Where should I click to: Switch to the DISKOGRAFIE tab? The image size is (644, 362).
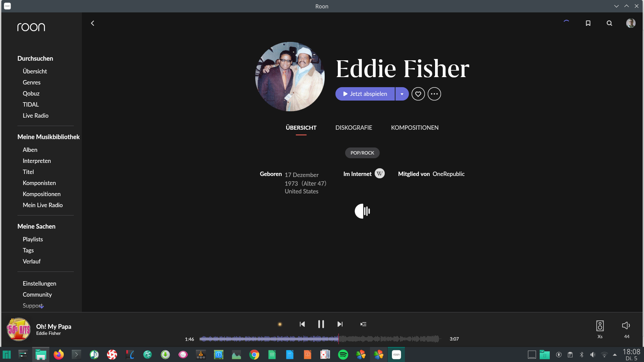click(x=354, y=128)
